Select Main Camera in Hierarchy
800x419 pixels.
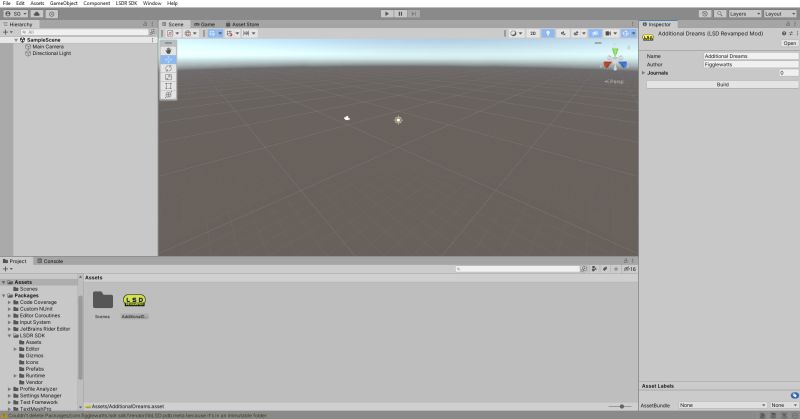pos(48,46)
